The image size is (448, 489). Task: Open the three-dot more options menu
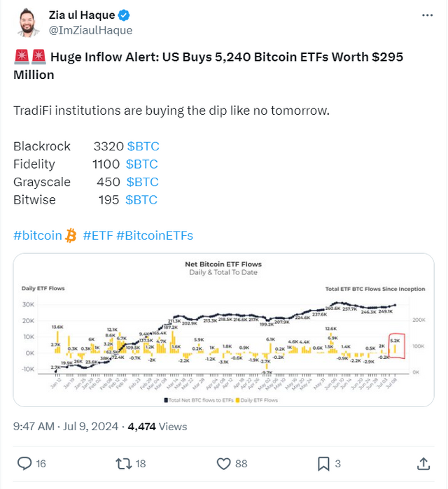(427, 16)
